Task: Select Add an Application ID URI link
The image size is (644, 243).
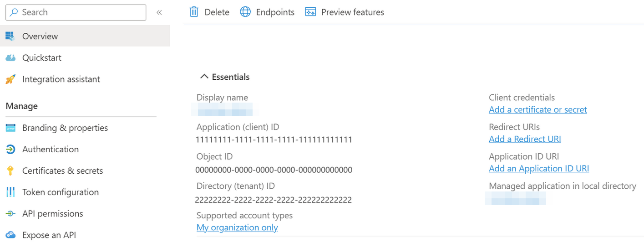Action: pyautogui.click(x=538, y=169)
